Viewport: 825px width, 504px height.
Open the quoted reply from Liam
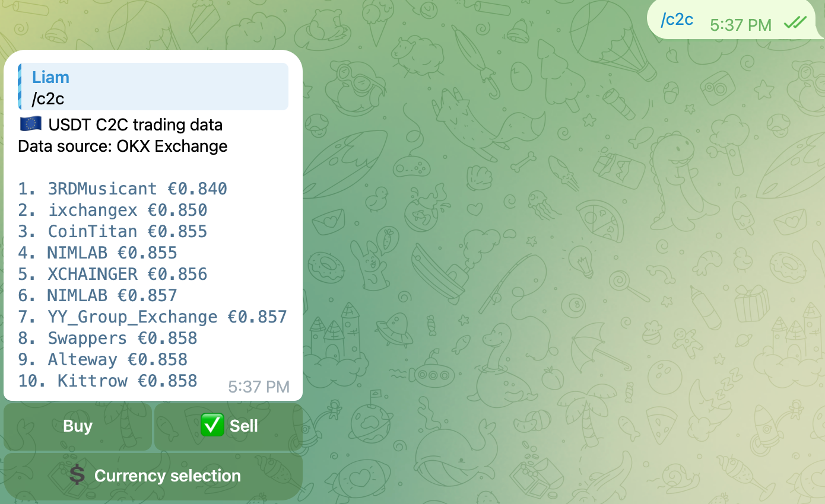[x=153, y=87]
